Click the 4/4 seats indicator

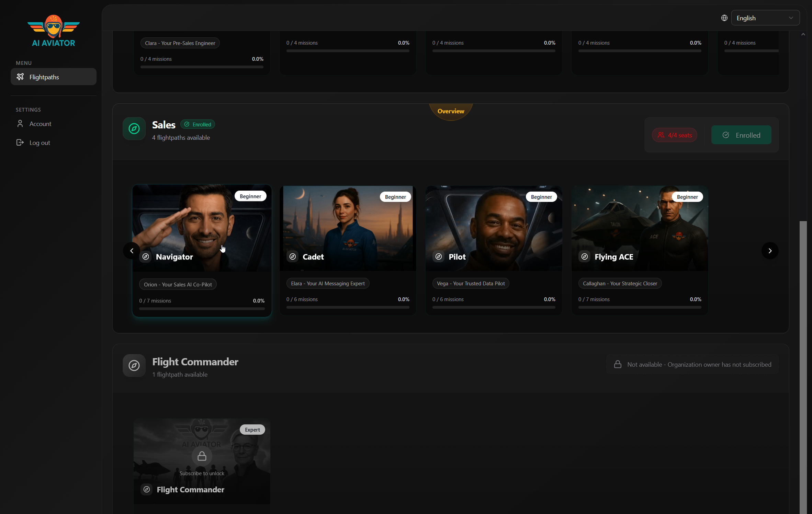click(x=674, y=135)
